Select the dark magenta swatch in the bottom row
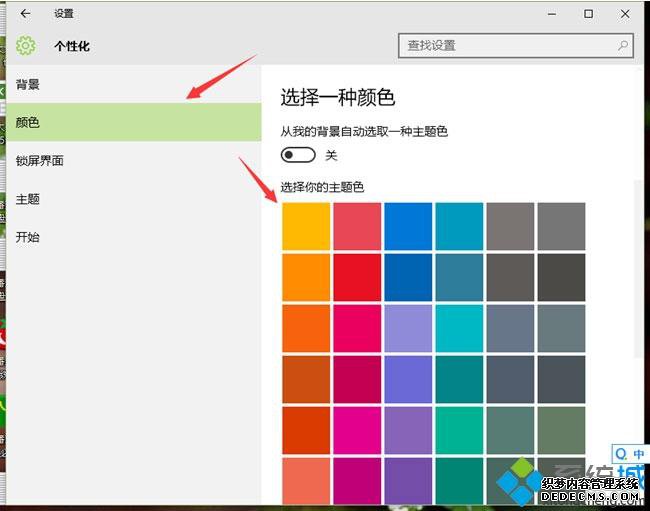 [357, 481]
